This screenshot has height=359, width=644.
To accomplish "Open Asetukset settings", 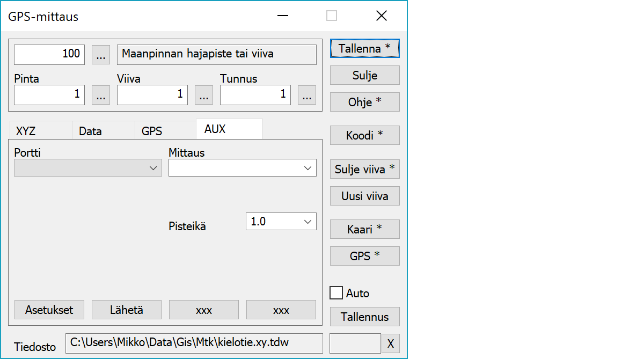I will [49, 310].
